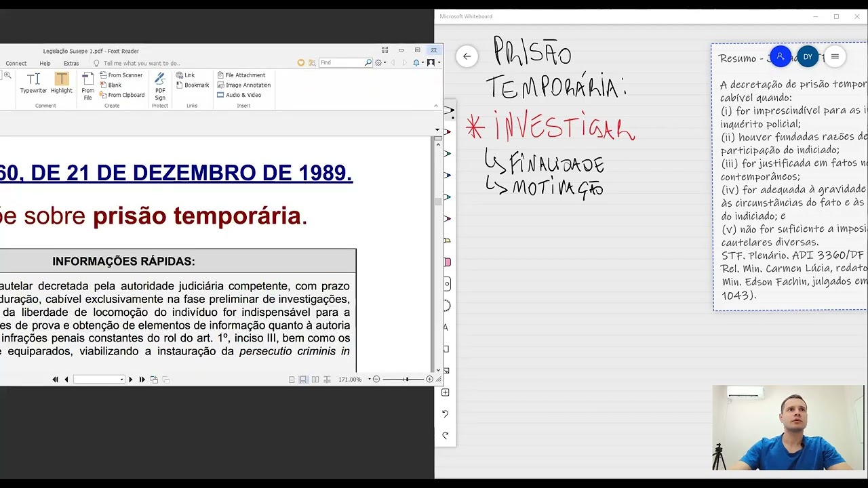Select the Typewriter tool in Foxit Reader
This screenshot has width=868, height=488.
tap(33, 83)
